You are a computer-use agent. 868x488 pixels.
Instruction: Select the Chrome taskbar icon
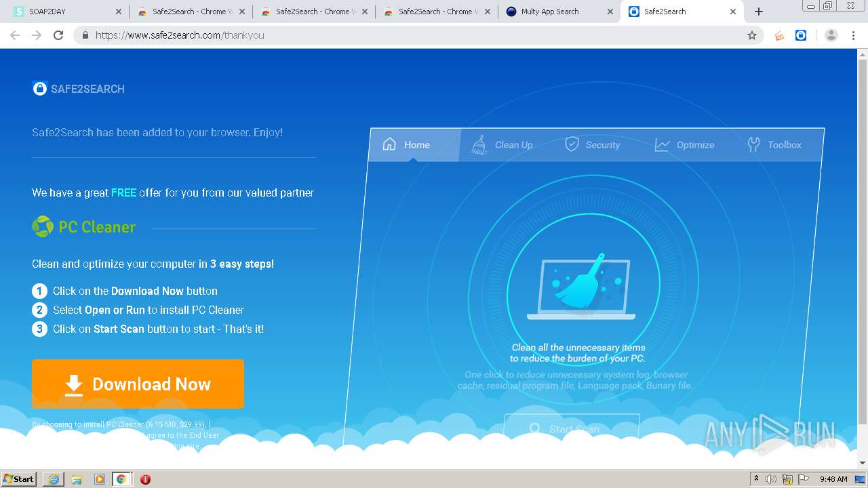121,479
